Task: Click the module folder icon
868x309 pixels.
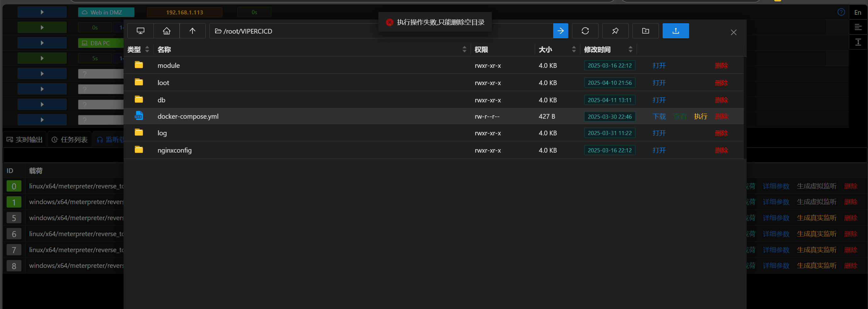Action: coord(139,65)
